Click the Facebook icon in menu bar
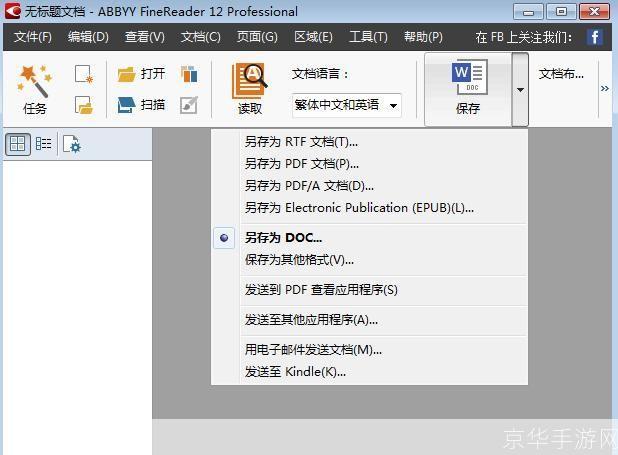This screenshot has width=618, height=455. pos(594,37)
